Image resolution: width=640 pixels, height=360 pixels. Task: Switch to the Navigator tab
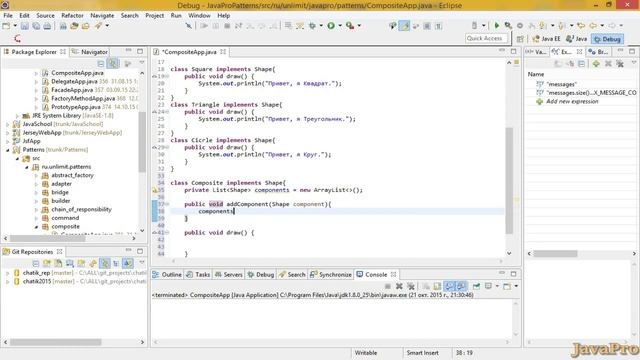click(x=90, y=52)
